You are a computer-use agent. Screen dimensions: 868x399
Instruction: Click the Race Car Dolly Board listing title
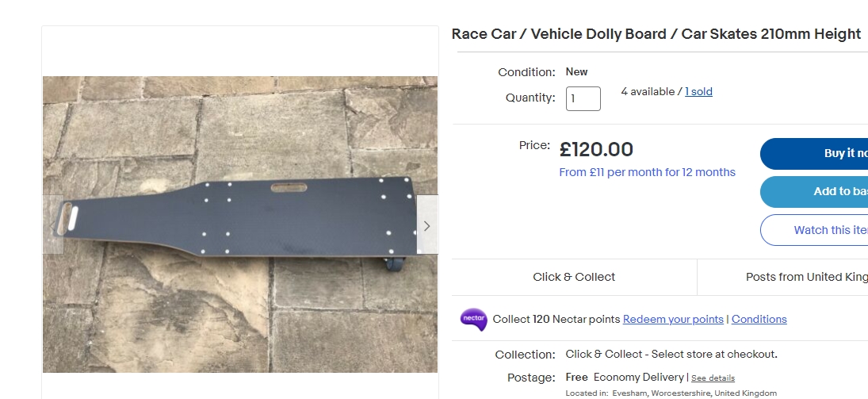(656, 34)
